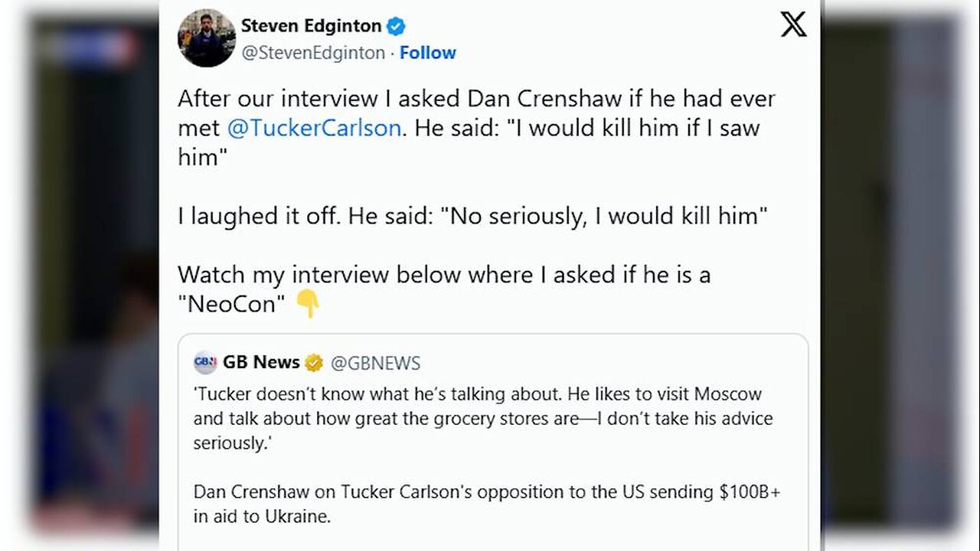Image resolution: width=980 pixels, height=551 pixels.
Task: Click the GB News round logo avatar
Action: [x=205, y=362]
